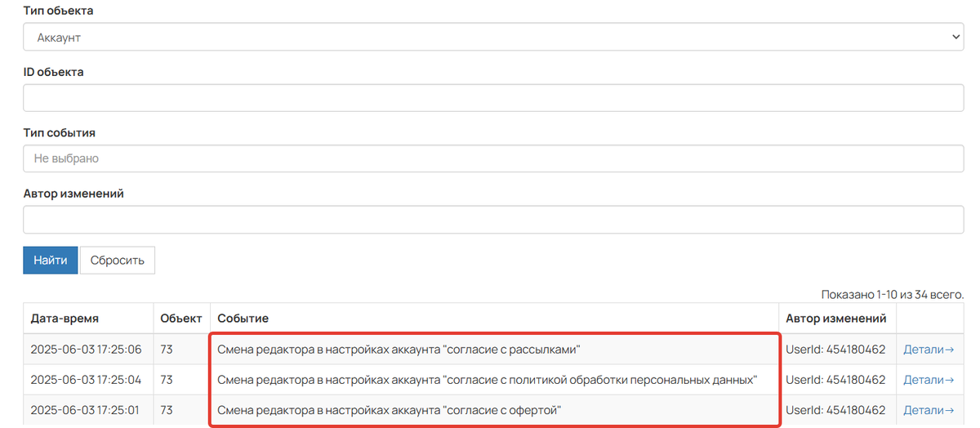980x428 pixels.
Task: Open Детали link for 17:25:04 event
Action: (x=929, y=380)
